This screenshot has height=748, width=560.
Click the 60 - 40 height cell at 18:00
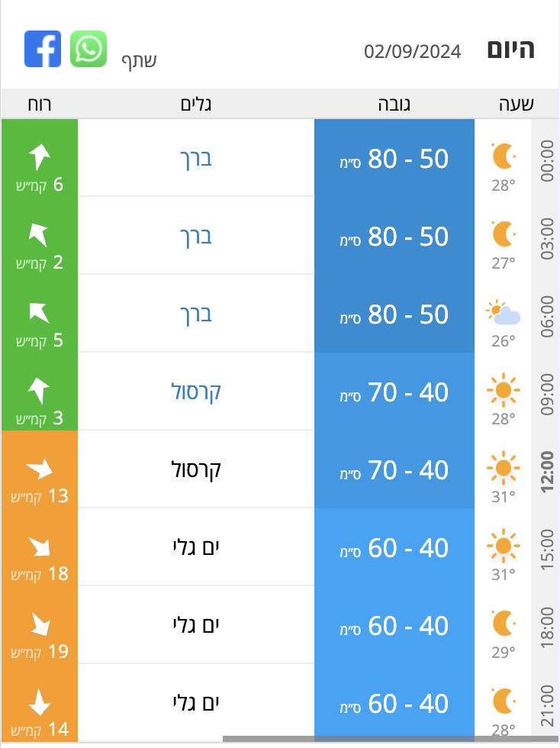coord(394,625)
